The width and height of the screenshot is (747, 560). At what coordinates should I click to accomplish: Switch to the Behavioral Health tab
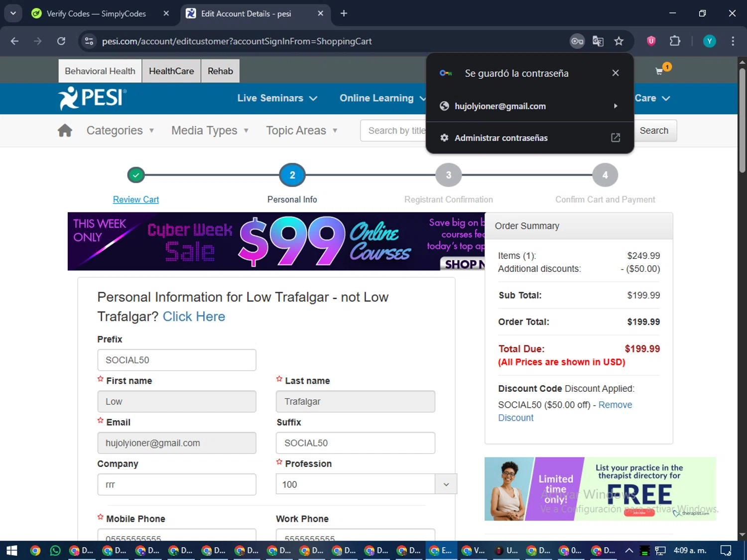tap(100, 71)
